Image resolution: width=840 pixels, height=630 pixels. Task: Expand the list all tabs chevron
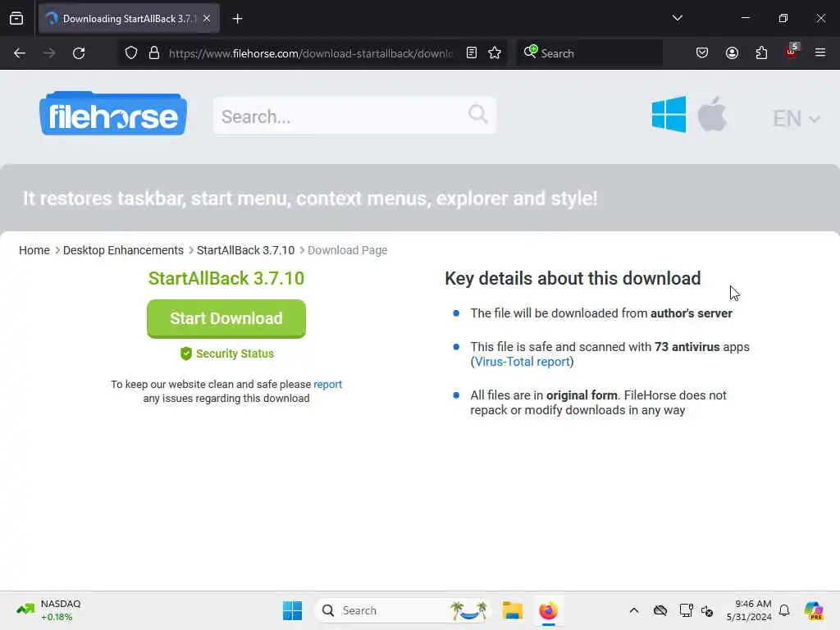(x=677, y=18)
